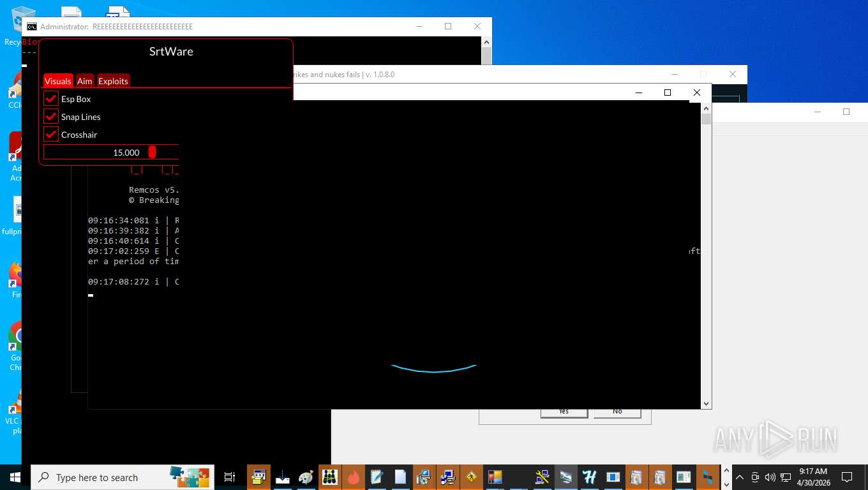
Task: Select the CCleaner desktop shortcut
Action: [x=15, y=89]
